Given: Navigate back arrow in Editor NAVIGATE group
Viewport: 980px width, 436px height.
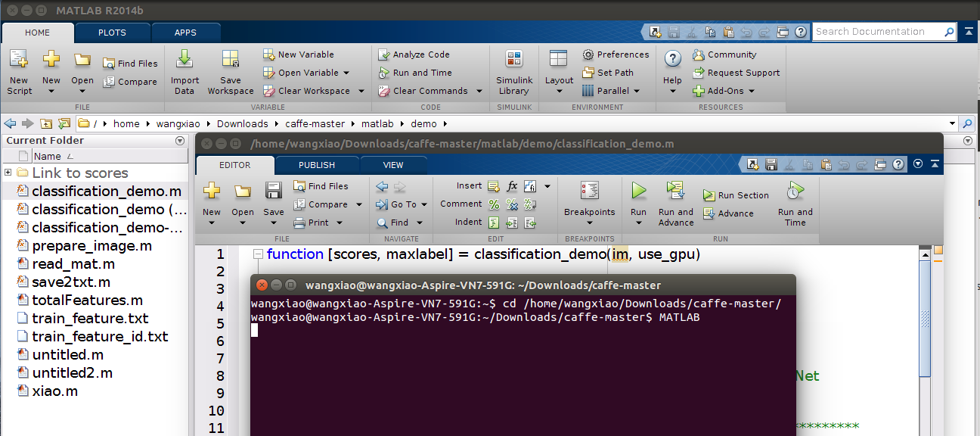Looking at the screenshot, I should [x=382, y=186].
